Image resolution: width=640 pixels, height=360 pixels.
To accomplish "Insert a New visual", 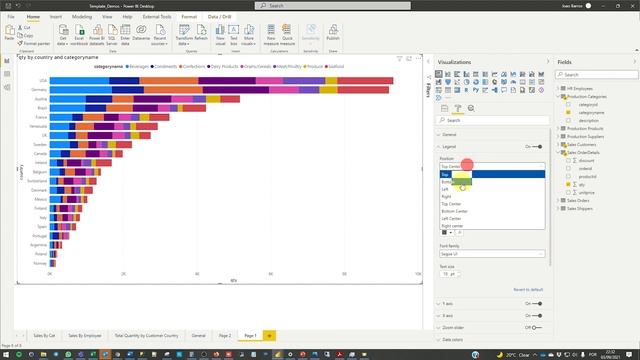I will click(220, 35).
